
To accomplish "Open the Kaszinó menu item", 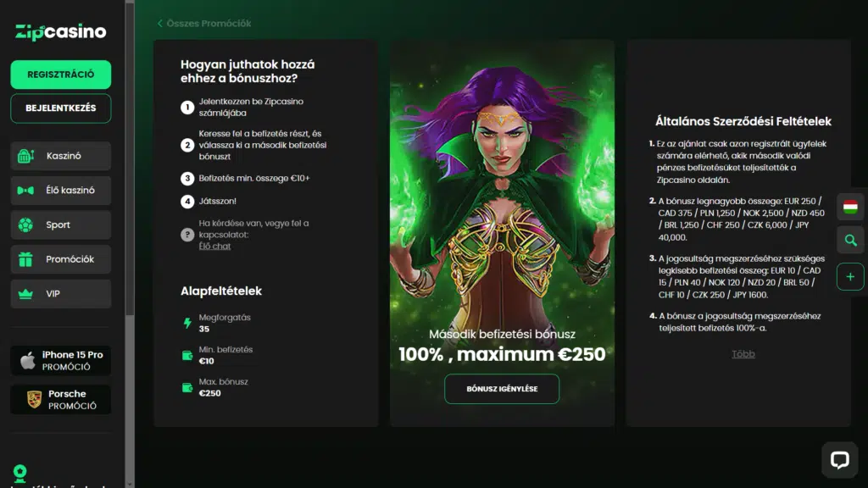I will pyautogui.click(x=60, y=156).
